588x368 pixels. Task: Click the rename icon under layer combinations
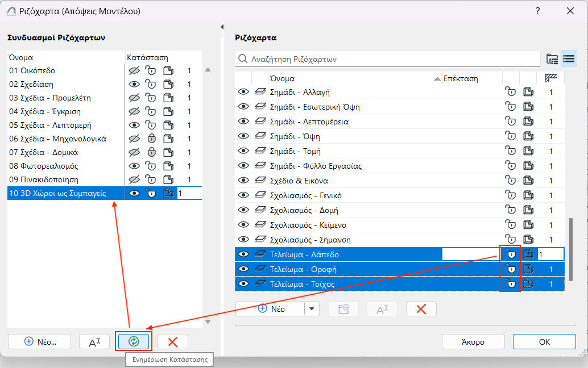coord(94,342)
